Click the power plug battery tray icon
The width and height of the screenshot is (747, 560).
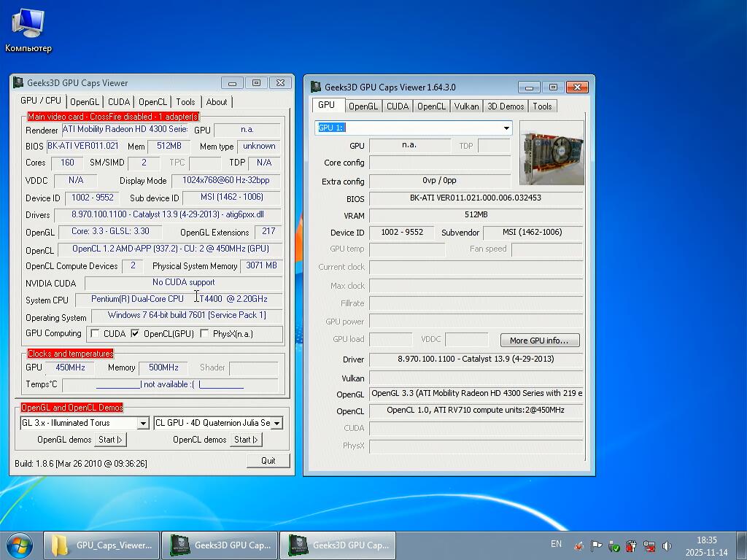pos(631,545)
